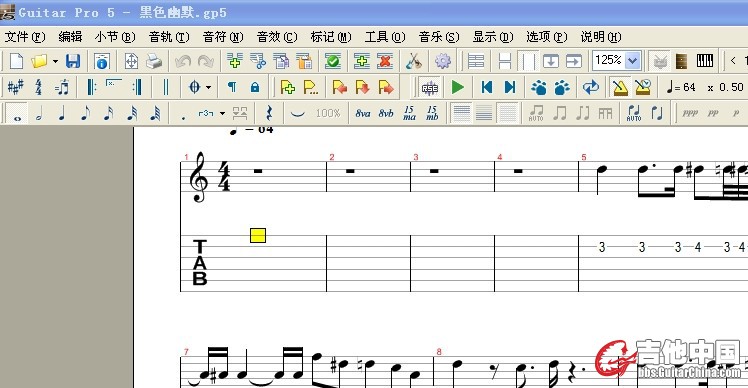
Task: Toggle loop playback blue arrows icon
Action: [591, 87]
